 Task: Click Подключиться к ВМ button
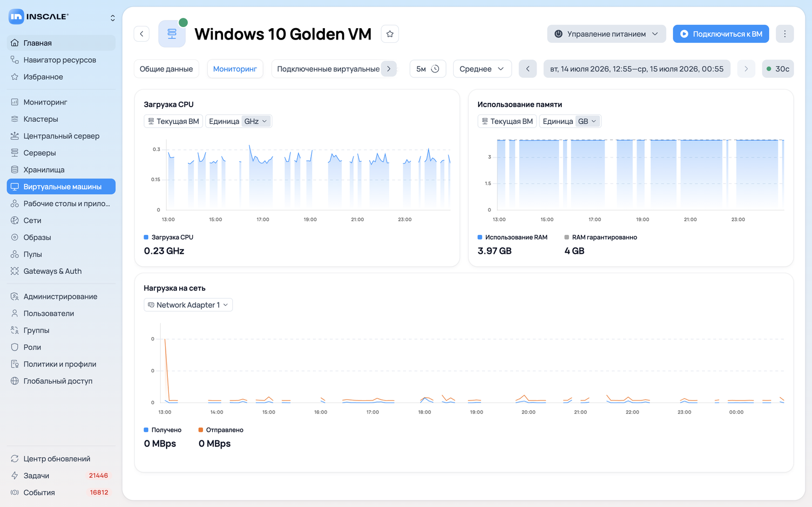pyautogui.click(x=721, y=34)
